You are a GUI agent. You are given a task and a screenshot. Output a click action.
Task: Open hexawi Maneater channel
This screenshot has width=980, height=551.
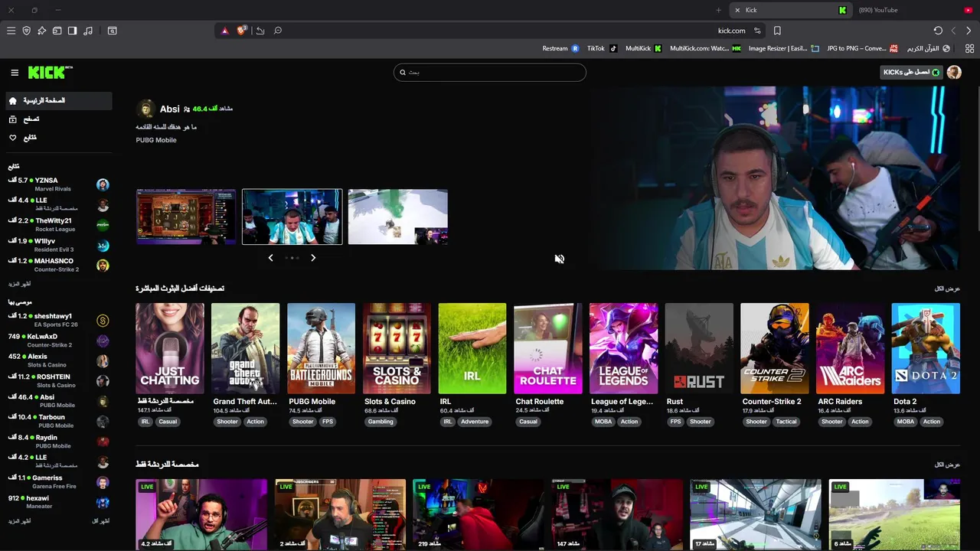pos(59,502)
